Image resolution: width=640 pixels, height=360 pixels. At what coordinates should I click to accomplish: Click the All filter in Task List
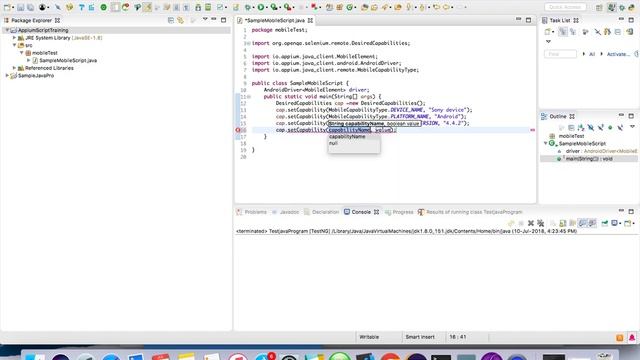pos(592,54)
